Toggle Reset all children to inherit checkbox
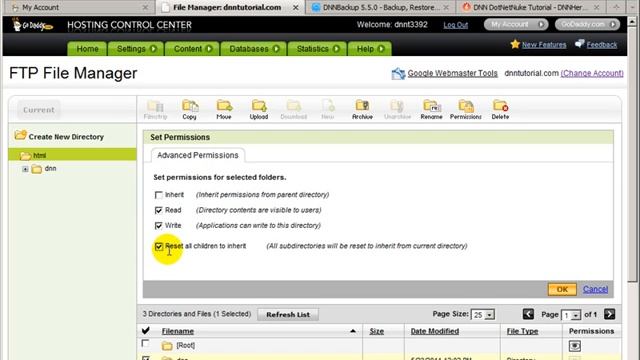Image resolution: width=640 pixels, height=360 pixels. [158, 247]
